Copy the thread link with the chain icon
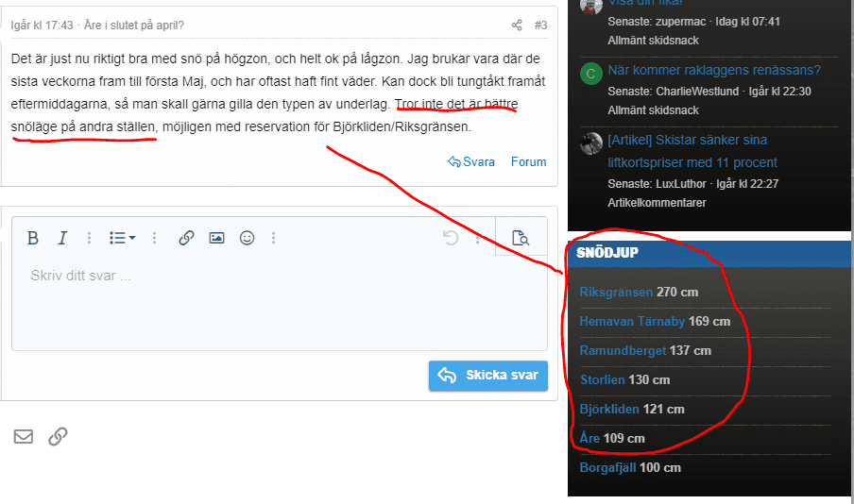 pyautogui.click(x=58, y=436)
